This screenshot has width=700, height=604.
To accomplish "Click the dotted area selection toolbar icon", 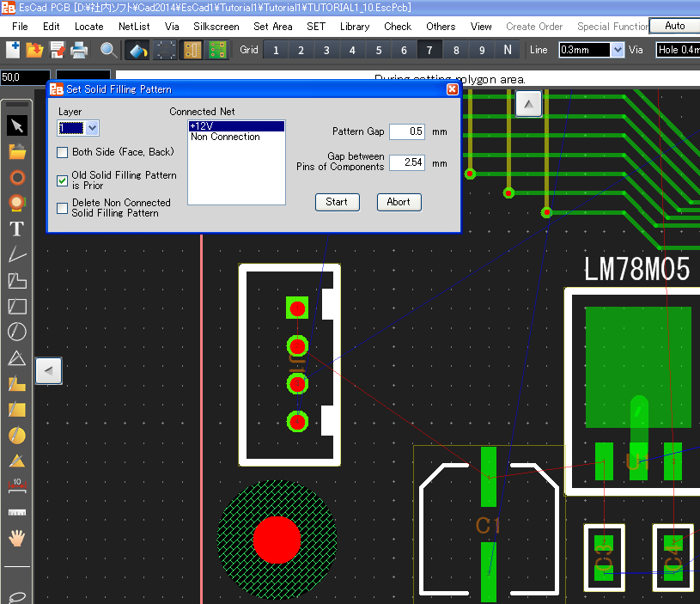I will click(165, 50).
